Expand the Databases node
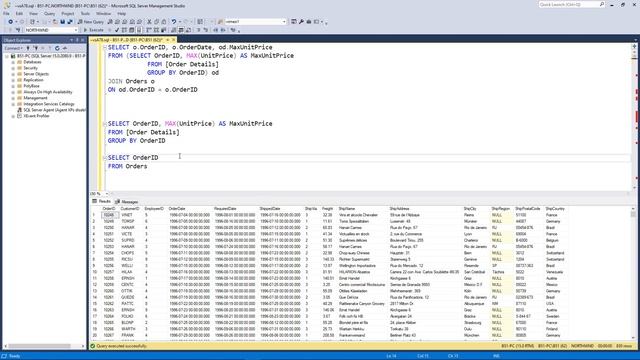Image resolution: width=640 pixels, height=360 pixels. pos(13,62)
